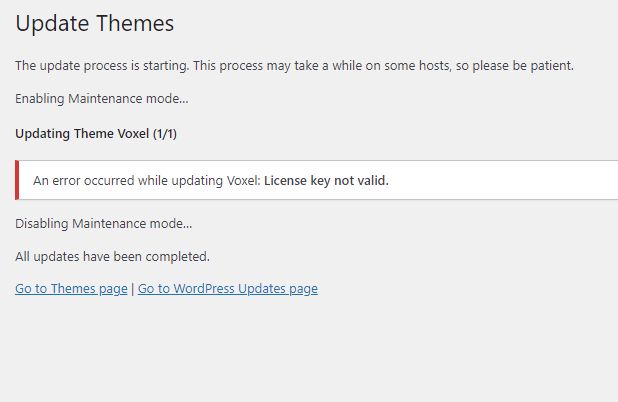Click the empty gray area below the links

(x=300, y=350)
